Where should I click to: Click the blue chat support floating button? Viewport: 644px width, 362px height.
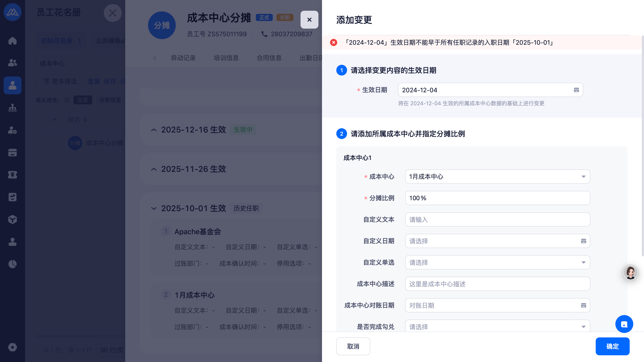pos(624,324)
